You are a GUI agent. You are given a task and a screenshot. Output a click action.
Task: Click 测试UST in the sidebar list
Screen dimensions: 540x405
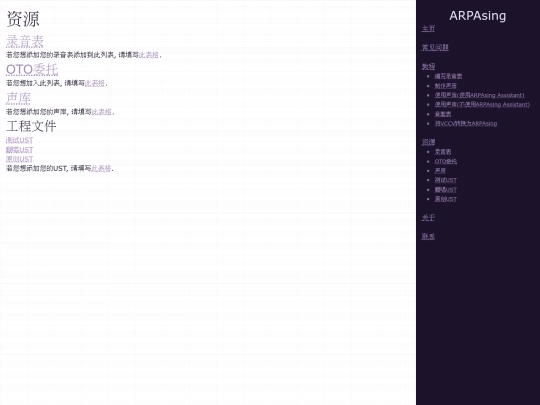click(446, 180)
